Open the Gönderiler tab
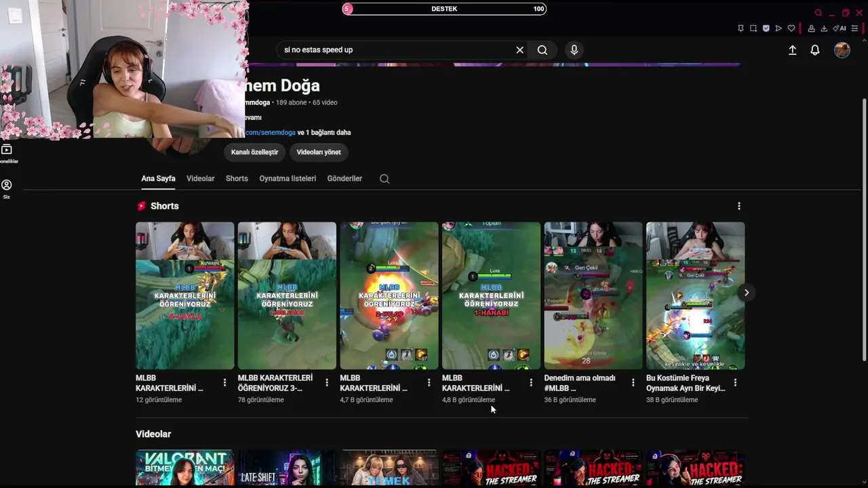Image resolution: width=868 pixels, height=488 pixels. click(x=344, y=179)
